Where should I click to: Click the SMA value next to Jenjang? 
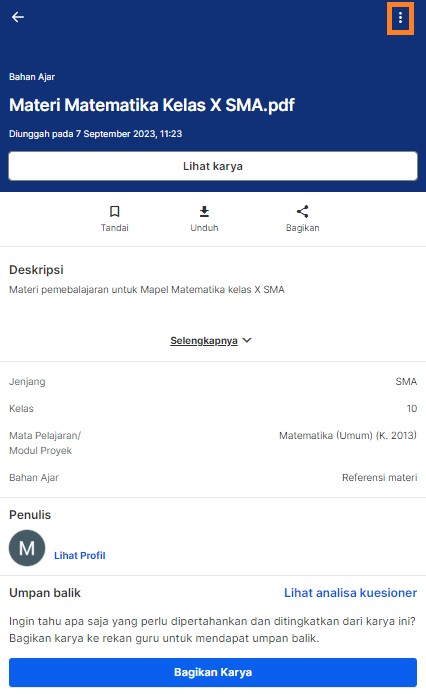(406, 381)
